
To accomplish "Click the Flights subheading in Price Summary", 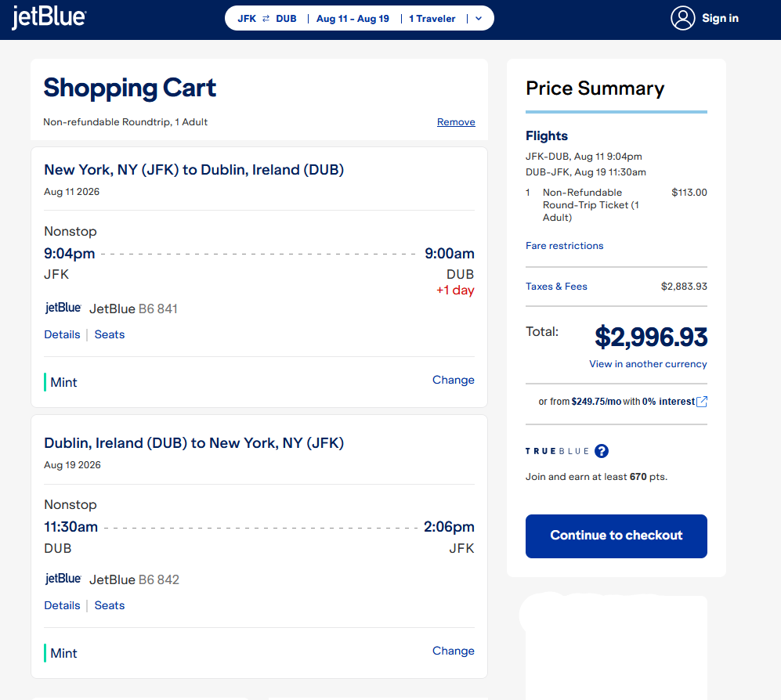I will coord(547,136).
